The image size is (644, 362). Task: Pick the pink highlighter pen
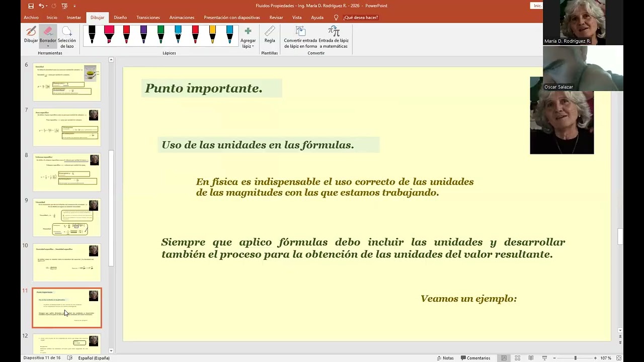pos(109,35)
